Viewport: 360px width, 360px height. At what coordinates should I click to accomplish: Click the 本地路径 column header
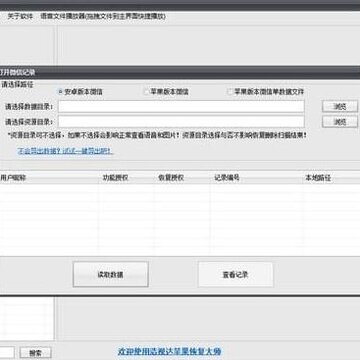point(332,178)
